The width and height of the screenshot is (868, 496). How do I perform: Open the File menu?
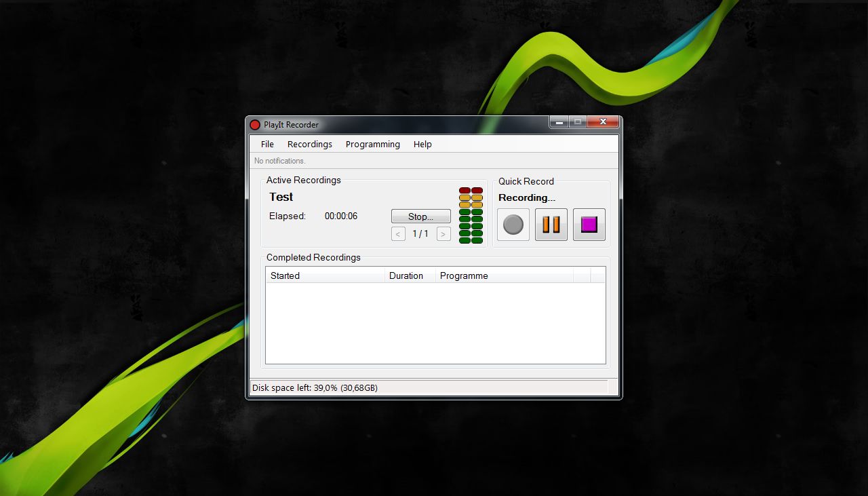tap(267, 144)
